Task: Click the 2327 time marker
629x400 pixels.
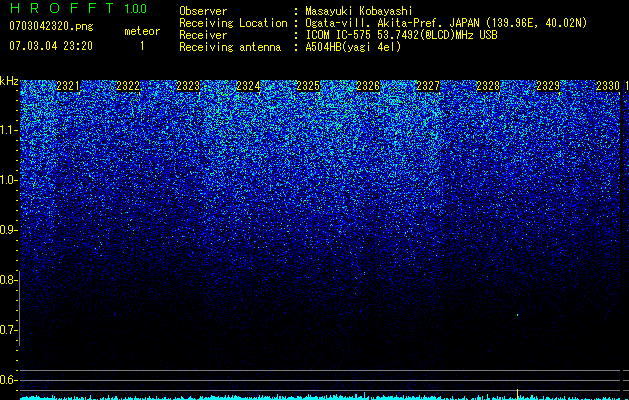Action: pyautogui.click(x=428, y=86)
